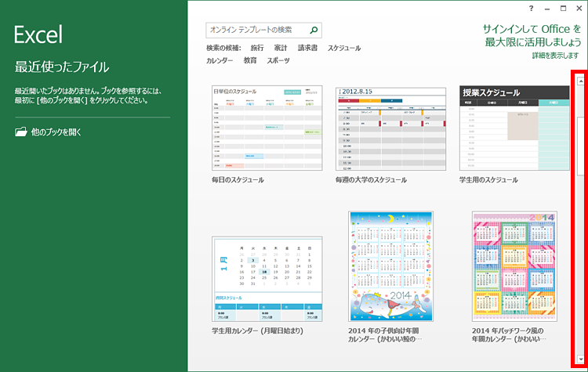
Task: Maximize the Excel window
Action: [563, 9]
